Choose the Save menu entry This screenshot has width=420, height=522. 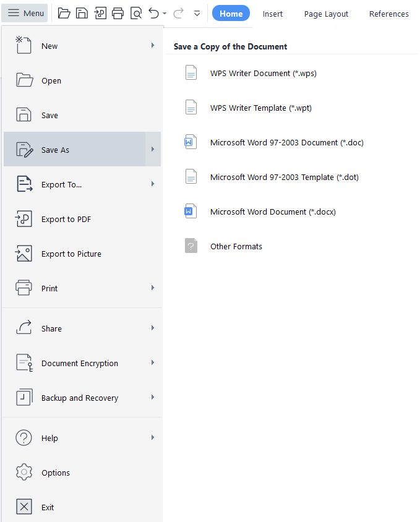coord(82,115)
